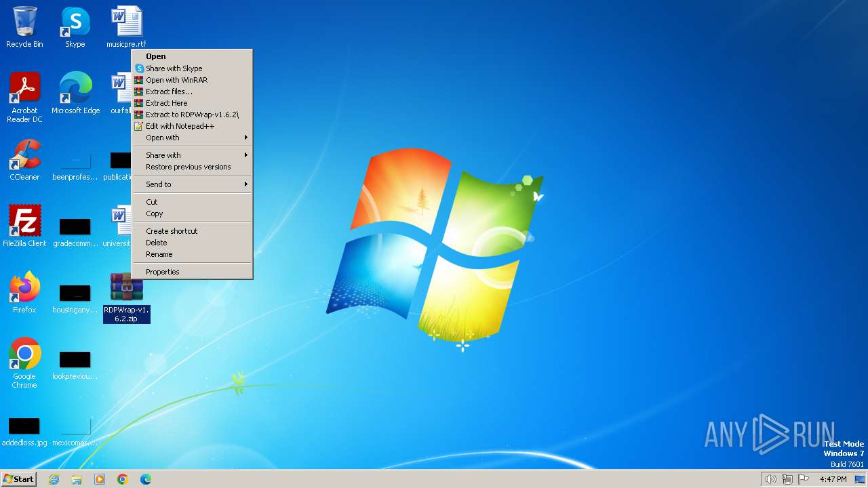Screen dimensions: 868x488
Task: Choose Properties in the context menu
Action: 192,272
